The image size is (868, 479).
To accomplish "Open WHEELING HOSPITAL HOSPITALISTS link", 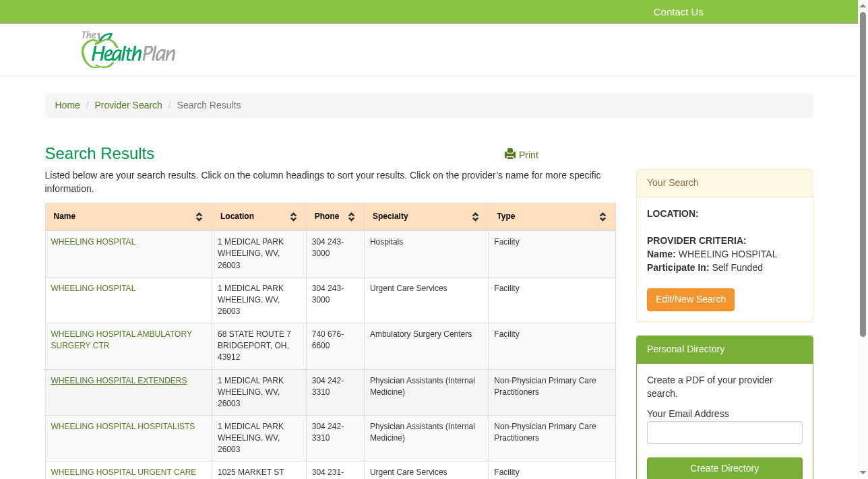I will click(123, 426).
